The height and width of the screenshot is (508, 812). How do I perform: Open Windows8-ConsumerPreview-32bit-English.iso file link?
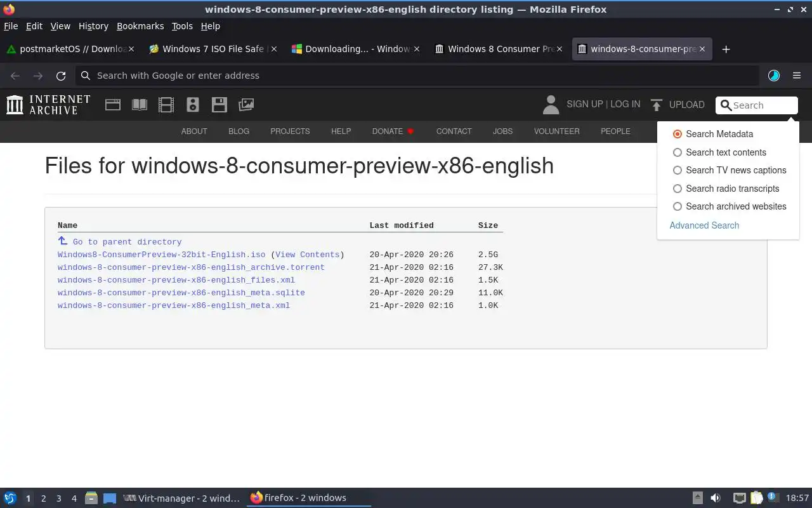pos(162,255)
